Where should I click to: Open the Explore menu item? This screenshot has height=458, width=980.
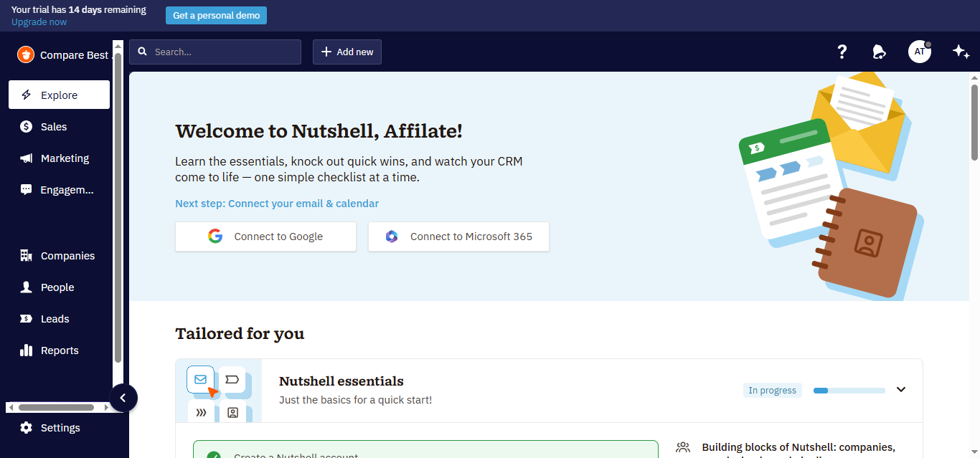(x=59, y=95)
